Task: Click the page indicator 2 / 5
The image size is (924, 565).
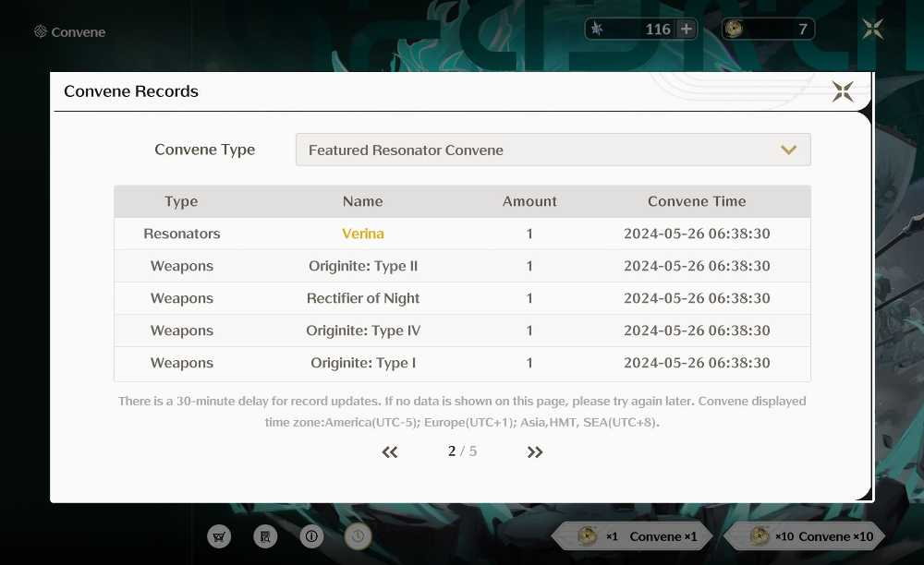Action: click(463, 451)
